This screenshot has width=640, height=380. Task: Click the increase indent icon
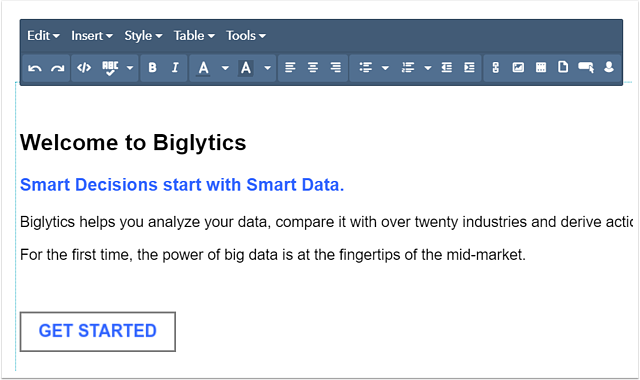coord(469,68)
